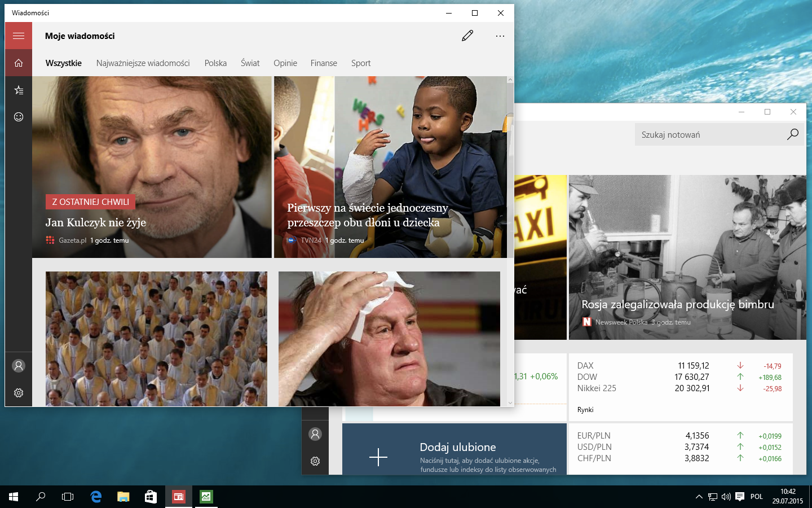The width and height of the screenshot is (812, 508).
Task: Select the Najważniejsze wiadomości tab
Action: pos(143,63)
